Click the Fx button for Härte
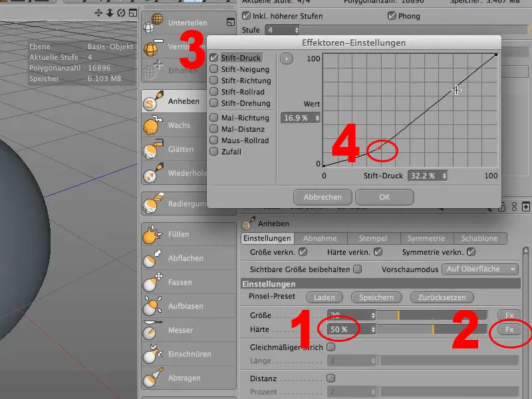Viewport: 532px width, 399px height. 509,329
